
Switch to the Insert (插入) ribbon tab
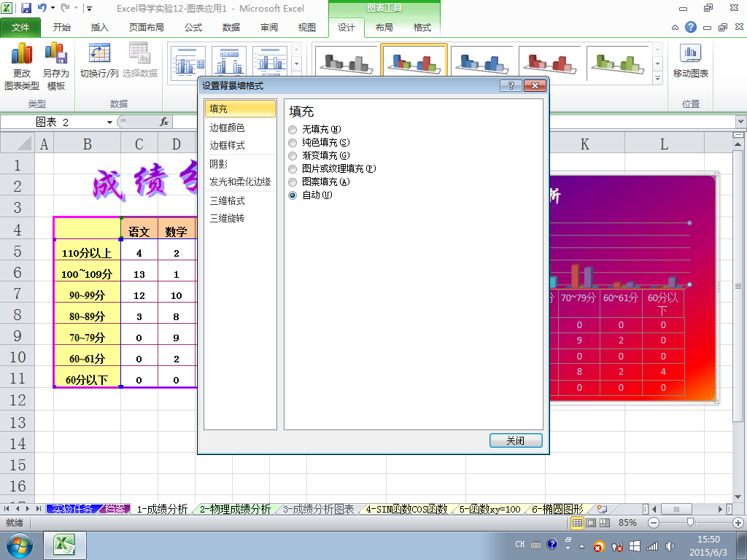(99, 28)
